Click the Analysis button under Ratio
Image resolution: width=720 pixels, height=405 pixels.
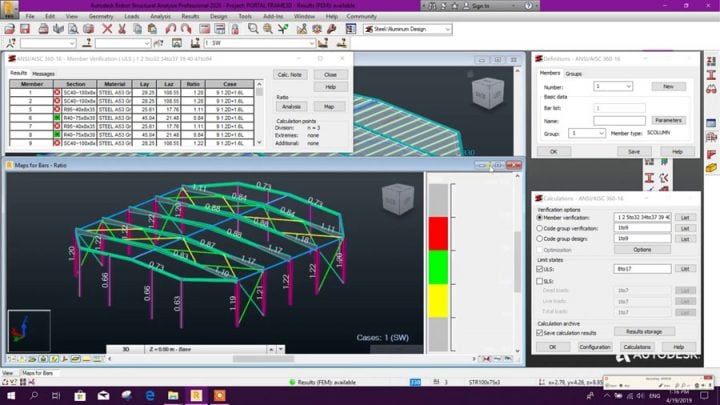pos(291,107)
